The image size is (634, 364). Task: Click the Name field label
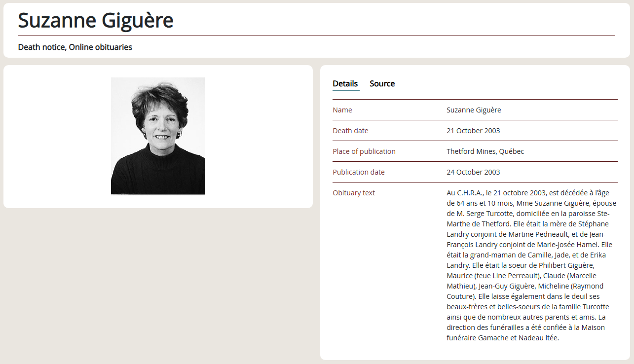click(342, 110)
